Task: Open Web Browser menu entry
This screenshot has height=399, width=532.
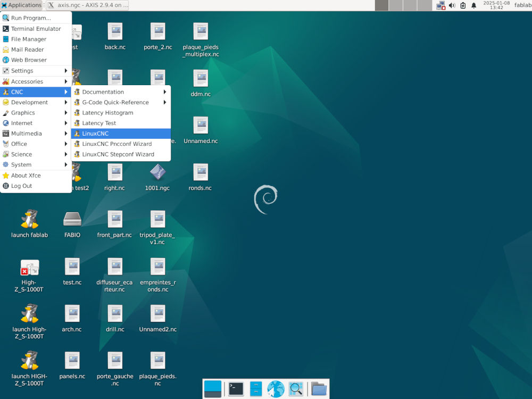Action: pos(36,60)
